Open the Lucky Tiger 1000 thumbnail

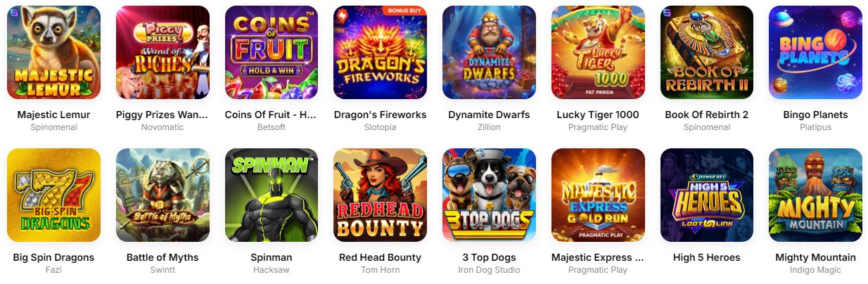(x=598, y=53)
